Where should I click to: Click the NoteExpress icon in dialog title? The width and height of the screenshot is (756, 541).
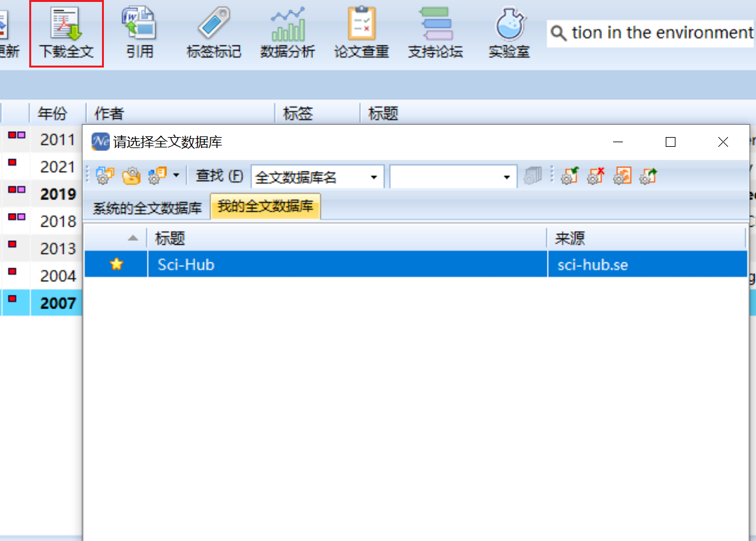click(x=100, y=142)
